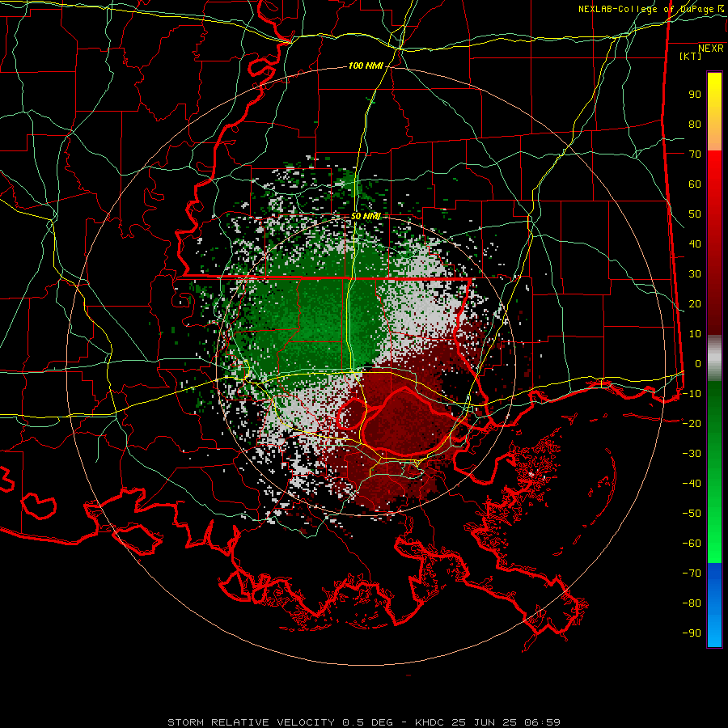Click the -20 value on the velocity scale
This screenshot has height=728, width=728.
(692, 424)
